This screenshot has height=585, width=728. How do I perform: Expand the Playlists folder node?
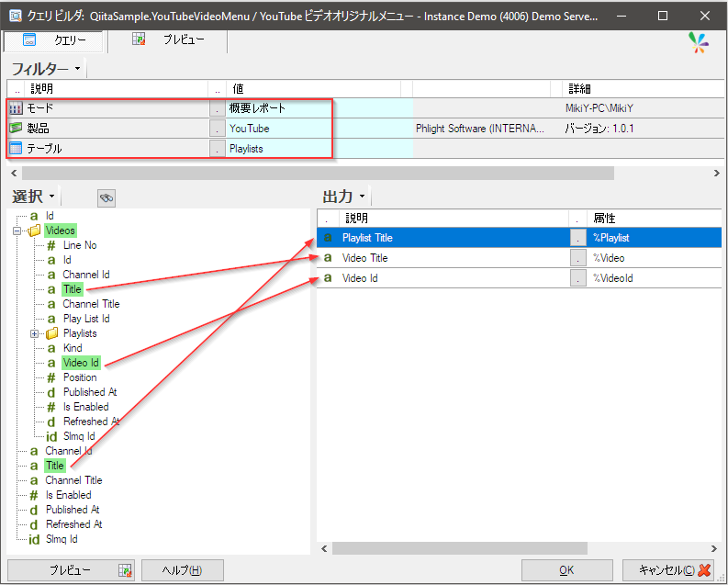(x=34, y=333)
